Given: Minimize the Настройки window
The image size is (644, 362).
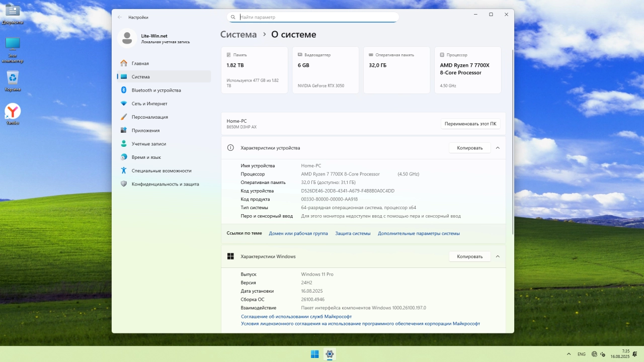Looking at the screenshot, I should coord(475,15).
